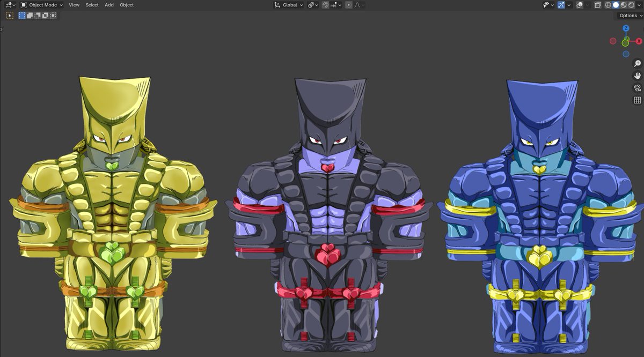This screenshot has height=357, width=644.
Task: Open the editor type selector
Action: pos(10,5)
